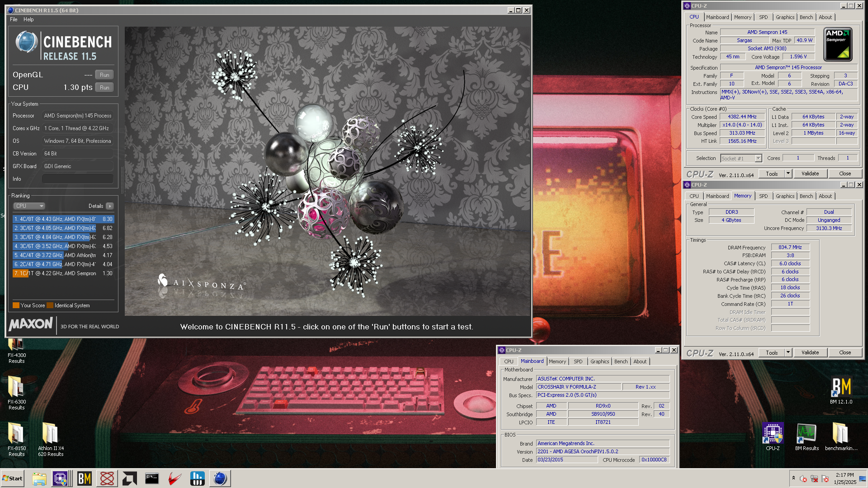Open the AMD taskbar icon

[130, 479]
